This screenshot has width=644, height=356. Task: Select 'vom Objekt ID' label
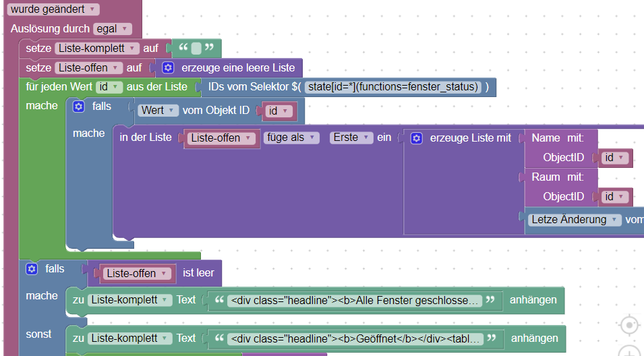point(216,111)
